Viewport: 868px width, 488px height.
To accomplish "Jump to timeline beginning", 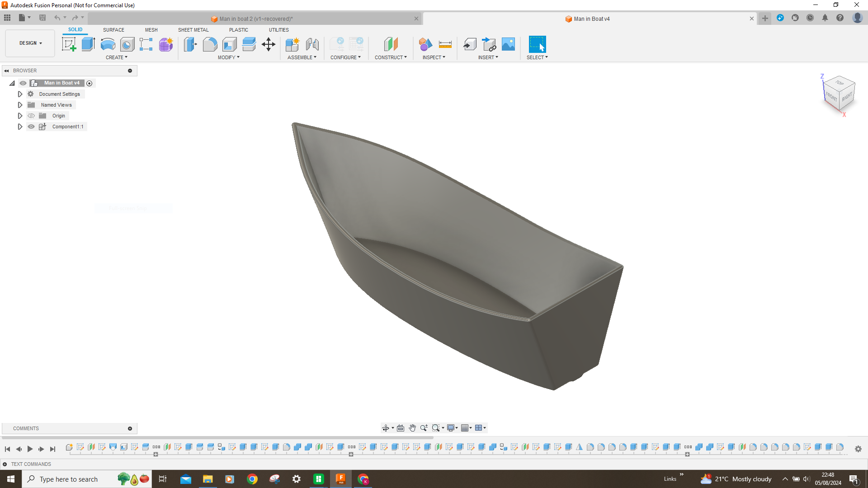I will [x=8, y=449].
